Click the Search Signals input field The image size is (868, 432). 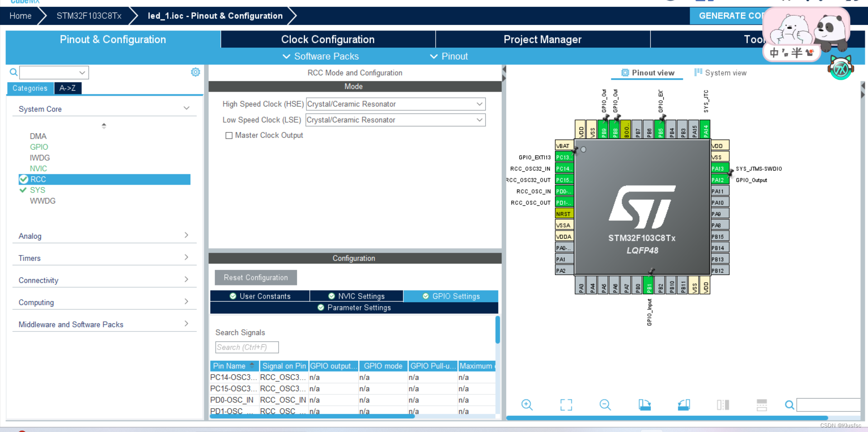(247, 347)
